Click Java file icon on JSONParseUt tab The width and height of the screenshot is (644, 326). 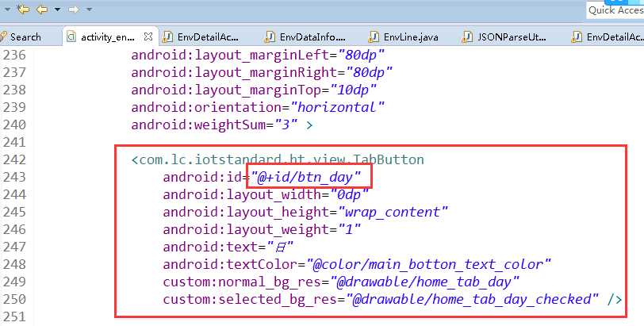[467, 37]
